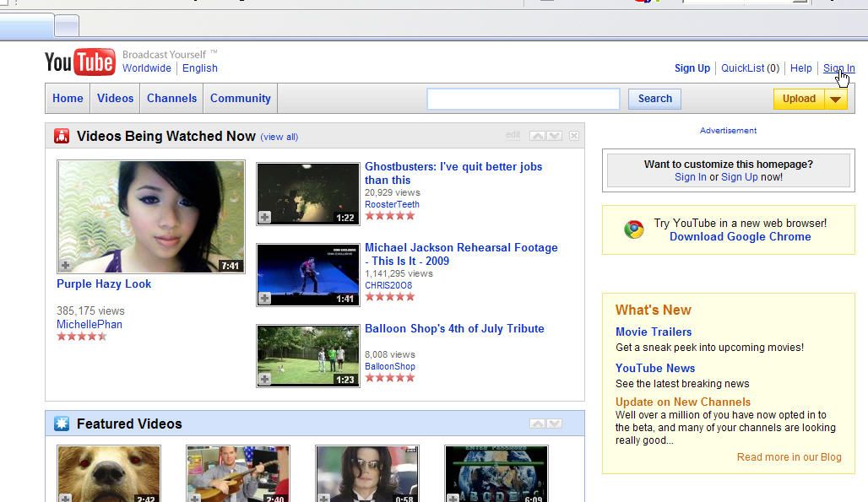Open Purple Hazy Look title link
The height and width of the screenshot is (502, 868).
pos(104,283)
